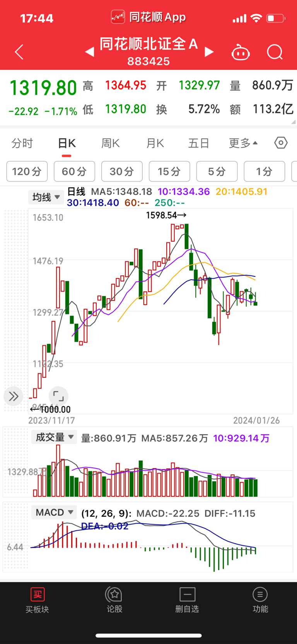Select 60分 interval button
Viewport: 297px width, 644px height.
coord(74,171)
